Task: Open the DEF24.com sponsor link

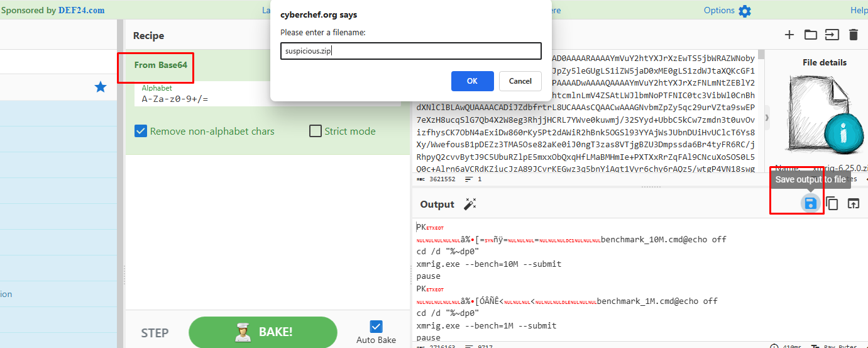Action: point(82,10)
